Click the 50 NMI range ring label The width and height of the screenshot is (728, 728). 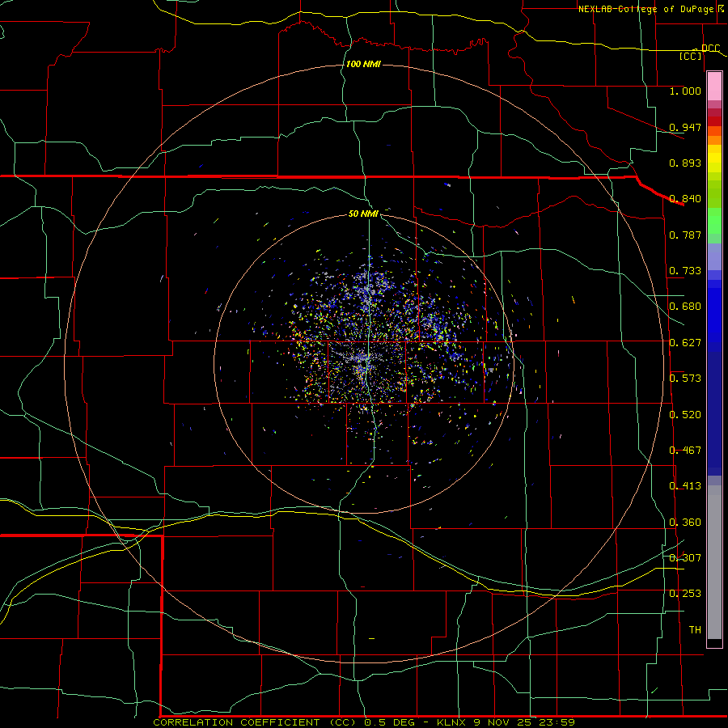(x=363, y=214)
